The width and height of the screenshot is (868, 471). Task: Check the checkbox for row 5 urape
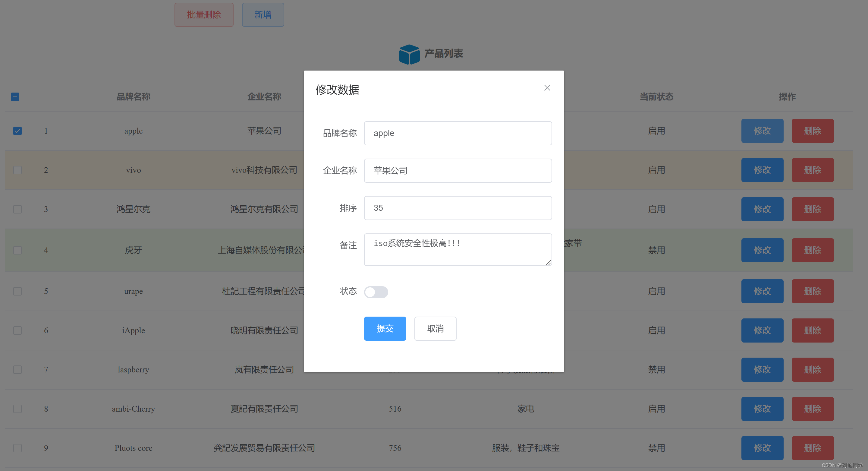pos(17,291)
